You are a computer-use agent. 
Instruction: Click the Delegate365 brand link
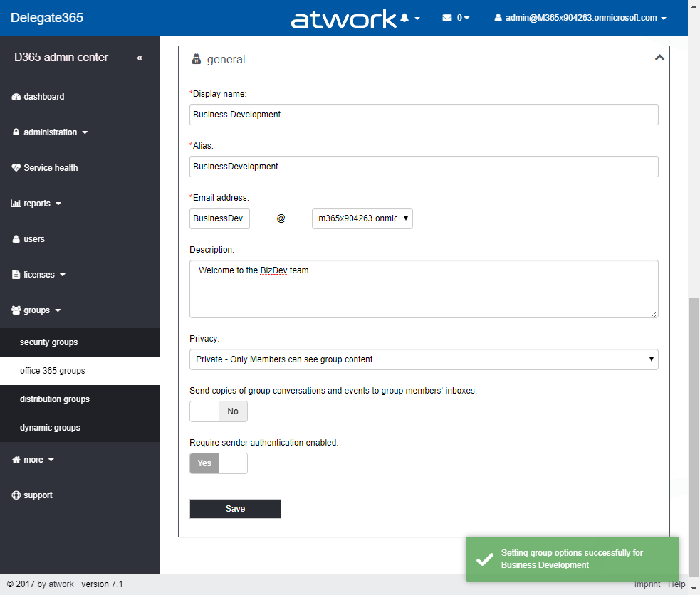[x=47, y=18]
